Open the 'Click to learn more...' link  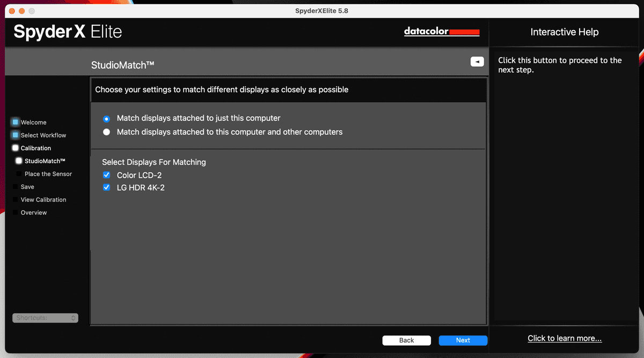pos(565,338)
